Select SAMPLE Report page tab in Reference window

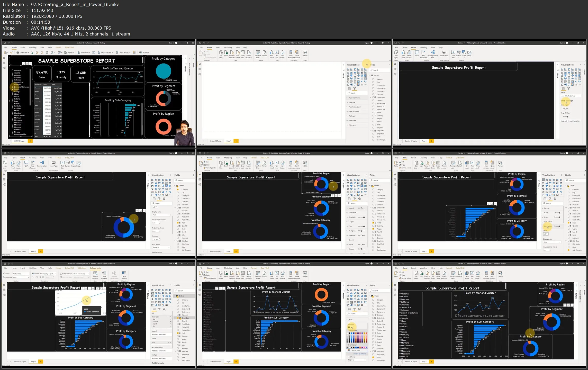(x=20, y=141)
